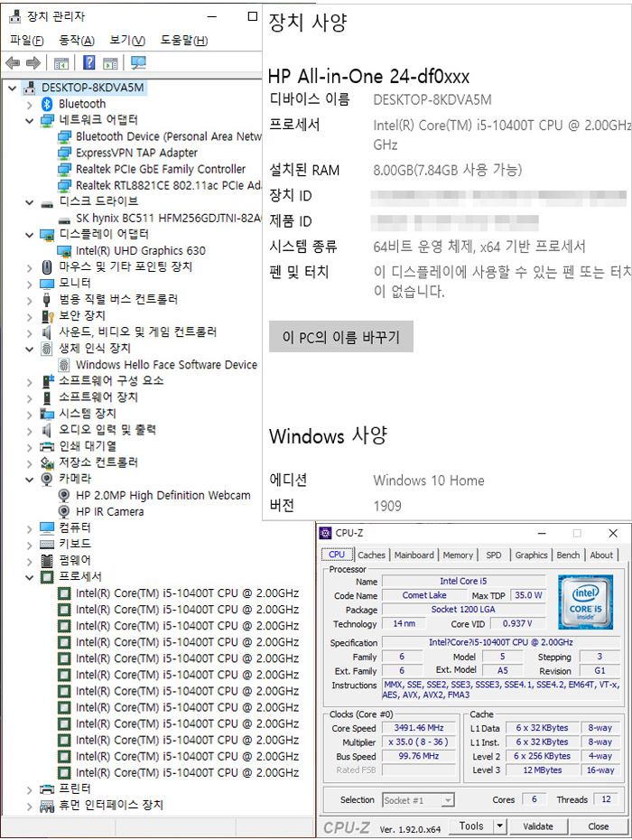Click the 이 PC의 이름 바꾸기 button
The image size is (632, 840).
pos(340,337)
